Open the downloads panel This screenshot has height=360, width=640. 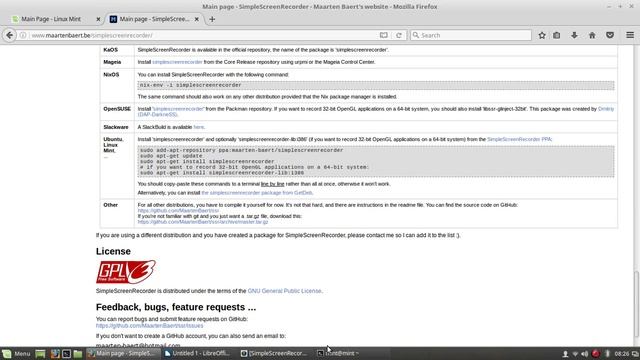pyautogui.click(x=574, y=36)
